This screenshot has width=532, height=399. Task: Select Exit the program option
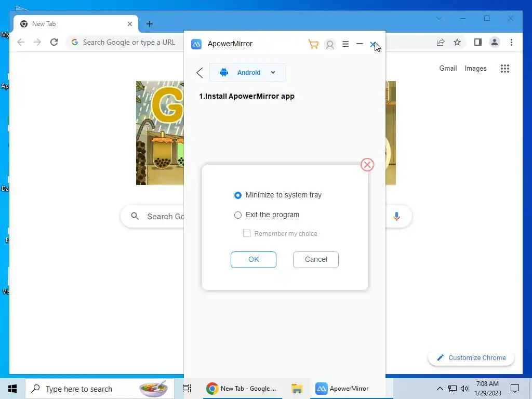[x=267, y=215]
